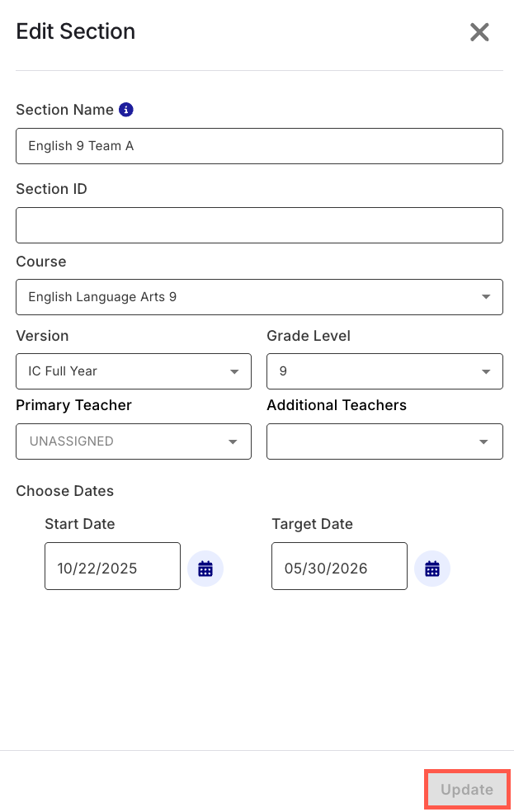Screen dimensions: 514x812
Task: Click the Course label text
Action: coord(41,262)
